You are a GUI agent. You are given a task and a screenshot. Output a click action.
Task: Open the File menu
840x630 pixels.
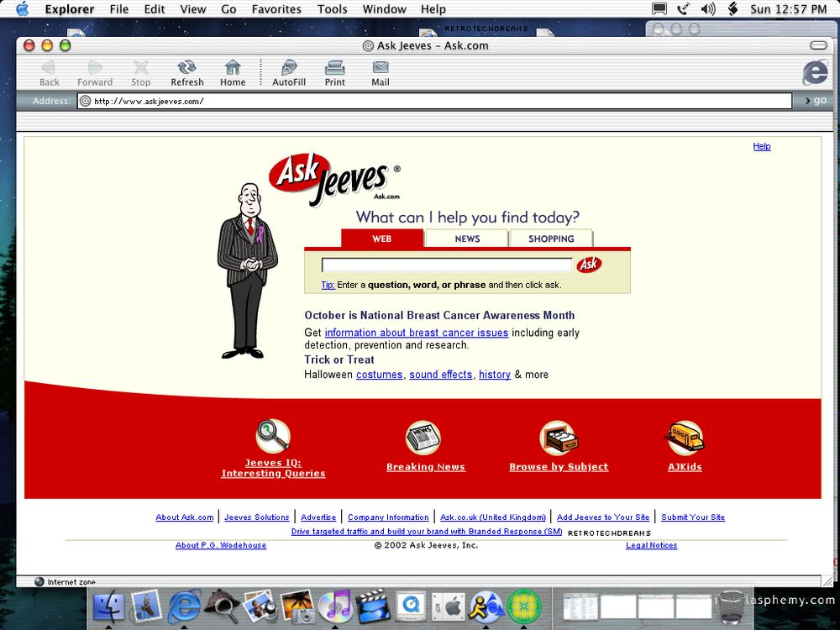[119, 9]
